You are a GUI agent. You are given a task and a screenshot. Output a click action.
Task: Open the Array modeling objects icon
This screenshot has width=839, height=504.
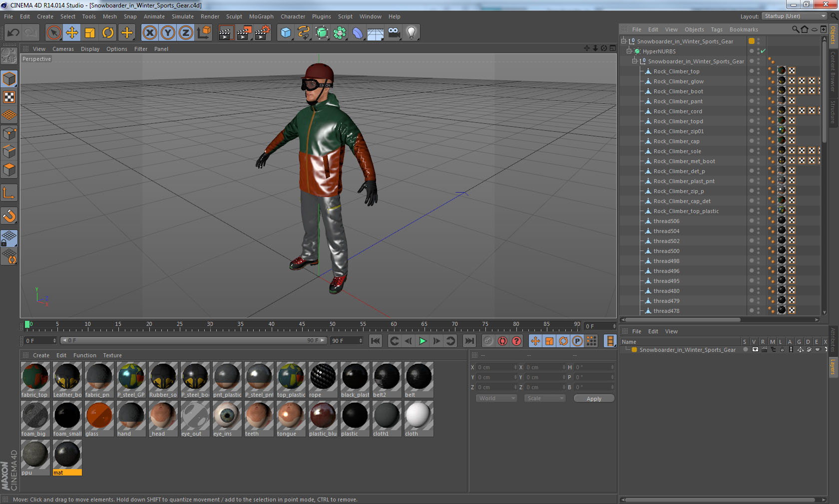(340, 33)
